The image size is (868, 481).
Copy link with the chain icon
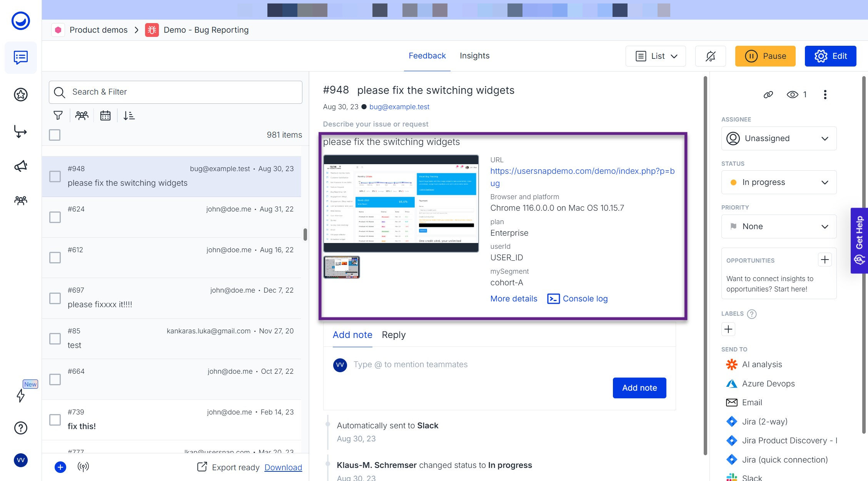(768, 95)
